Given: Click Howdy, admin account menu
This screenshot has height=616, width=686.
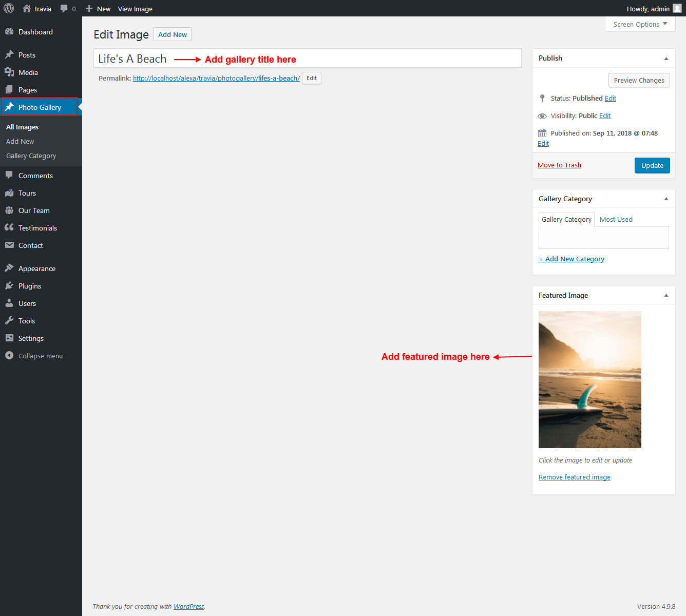Looking at the screenshot, I should tap(654, 9).
